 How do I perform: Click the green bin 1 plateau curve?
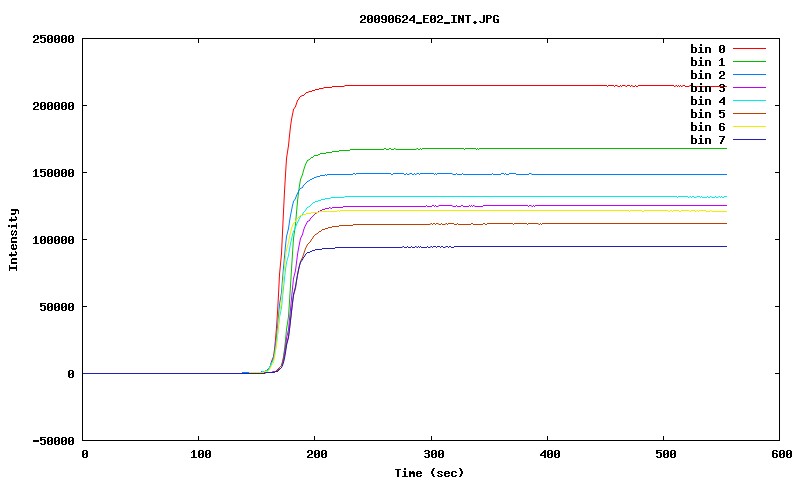[x=536, y=148]
